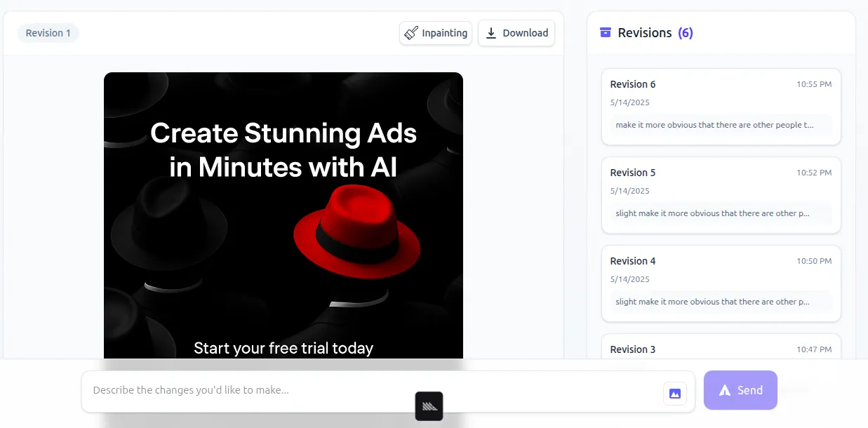This screenshot has height=428, width=868.
Task: Click the 10:47 PM timestamp
Action: [x=814, y=349]
